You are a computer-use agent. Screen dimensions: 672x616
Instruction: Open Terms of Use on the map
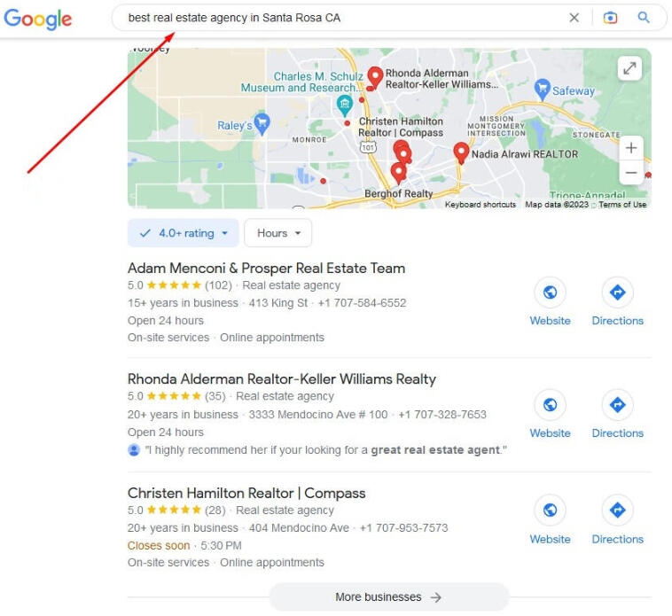click(622, 205)
